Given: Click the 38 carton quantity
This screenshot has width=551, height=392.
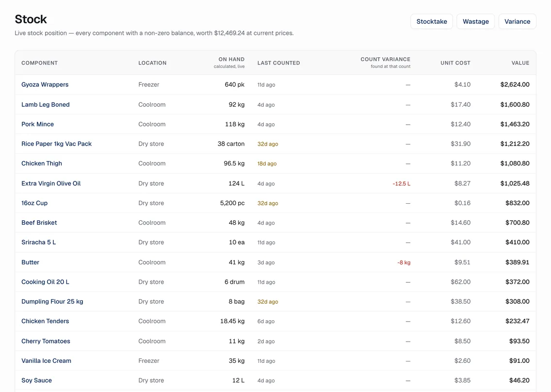Looking at the screenshot, I should [x=231, y=144].
